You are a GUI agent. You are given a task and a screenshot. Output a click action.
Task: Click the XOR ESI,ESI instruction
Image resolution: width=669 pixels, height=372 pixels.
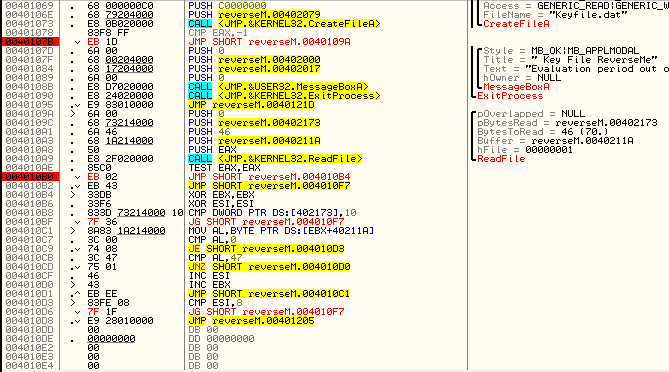point(221,203)
